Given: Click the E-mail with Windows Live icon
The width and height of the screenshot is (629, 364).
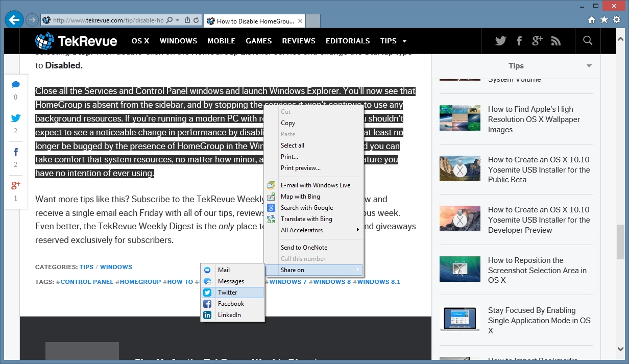Looking at the screenshot, I should (271, 185).
